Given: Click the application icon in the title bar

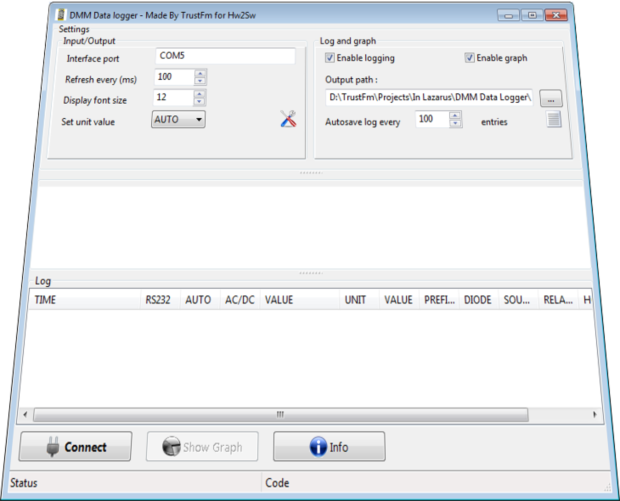Looking at the screenshot, I should click(61, 15).
